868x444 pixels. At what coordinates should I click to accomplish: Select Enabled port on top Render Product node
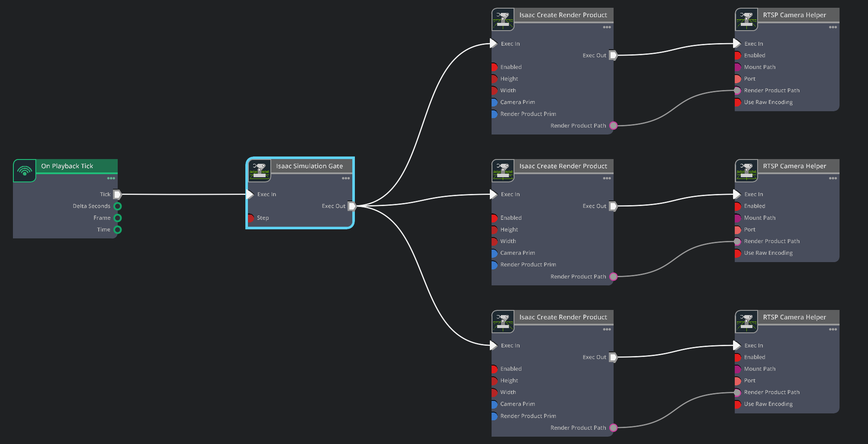(494, 67)
